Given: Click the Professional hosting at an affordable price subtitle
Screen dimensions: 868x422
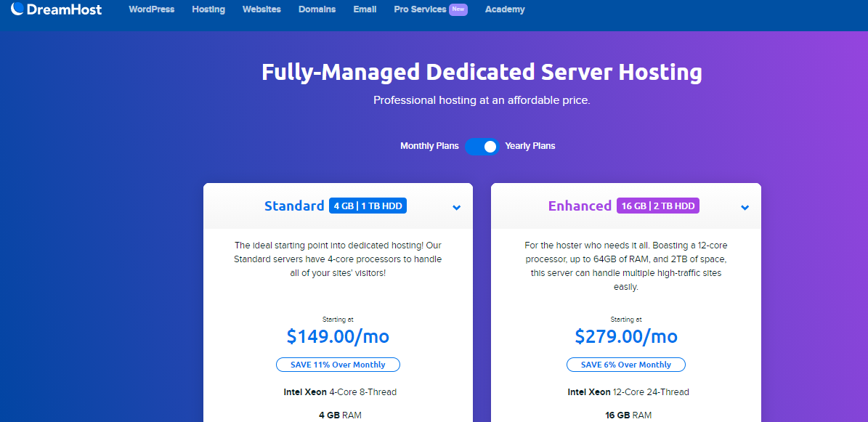Looking at the screenshot, I should tap(482, 101).
